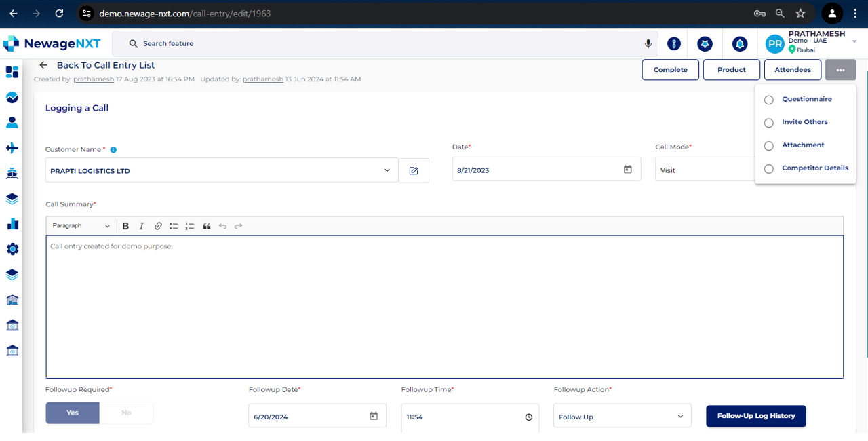Choose Invite Others from the menu
This screenshot has height=441, width=868.
click(x=804, y=122)
